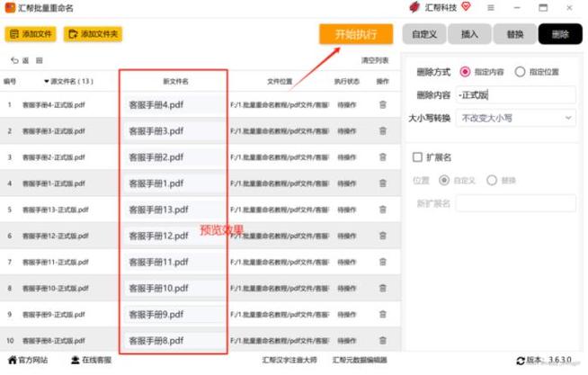This screenshot has width=588, height=375.
Task: Delete row 4 客服手册1 with trash icon
Action: (382, 183)
